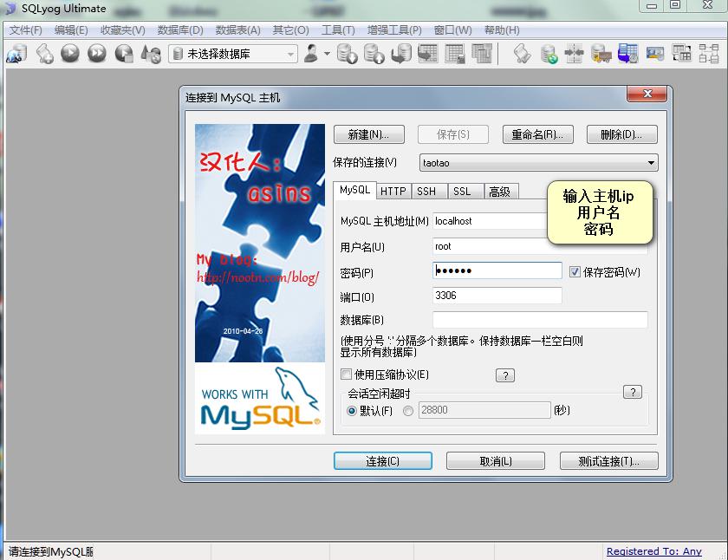Click help button for session idle timeout
This screenshot has width=728, height=560.
pos(633,392)
